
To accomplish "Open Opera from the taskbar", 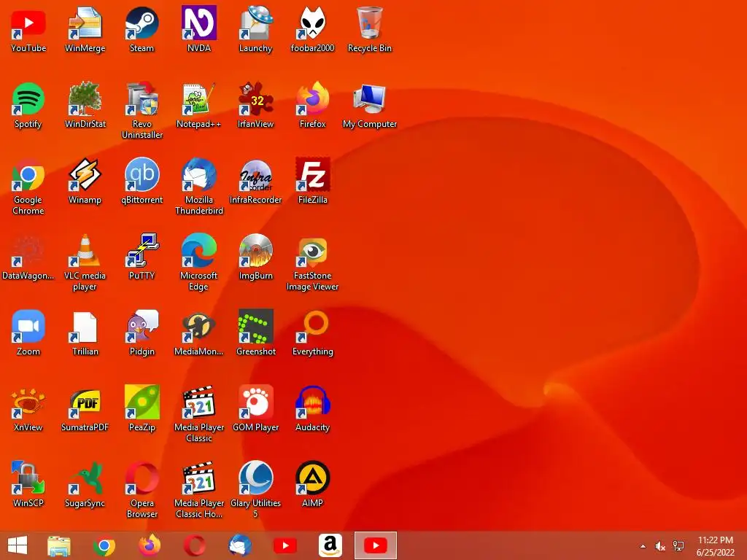I will (x=195, y=545).
